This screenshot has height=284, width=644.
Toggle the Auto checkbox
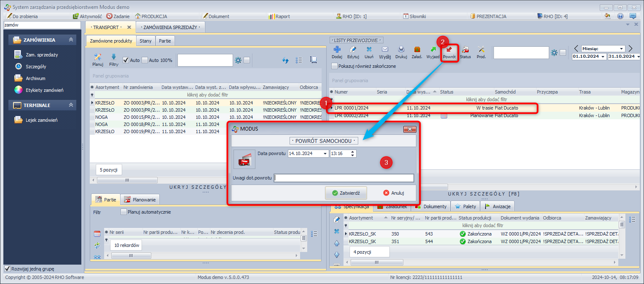pos(126,60)
